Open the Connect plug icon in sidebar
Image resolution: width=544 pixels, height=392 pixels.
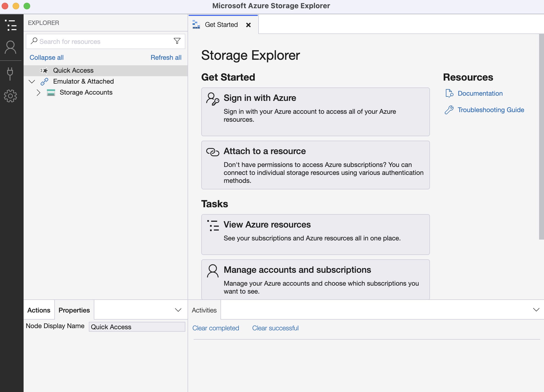click(10, 74)
